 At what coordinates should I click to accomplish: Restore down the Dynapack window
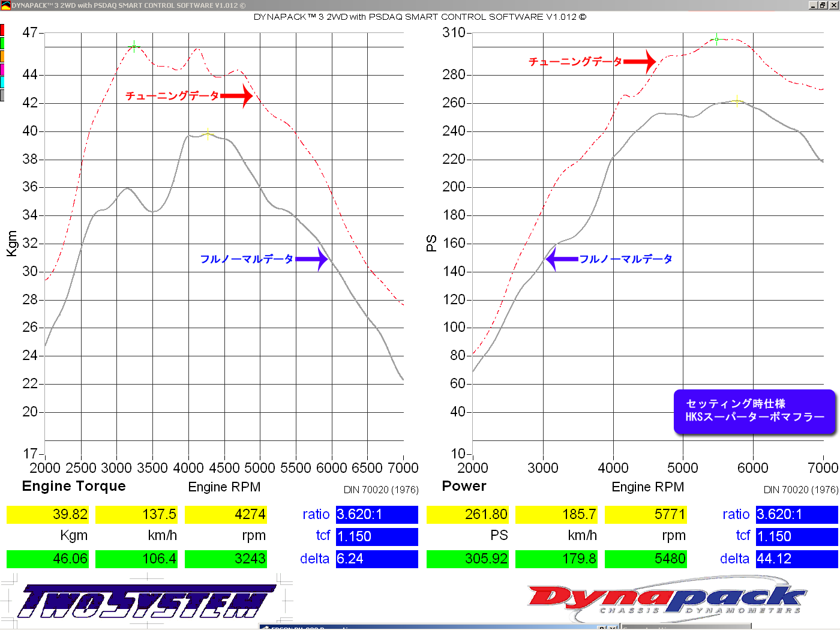click(x=823, y=5)
